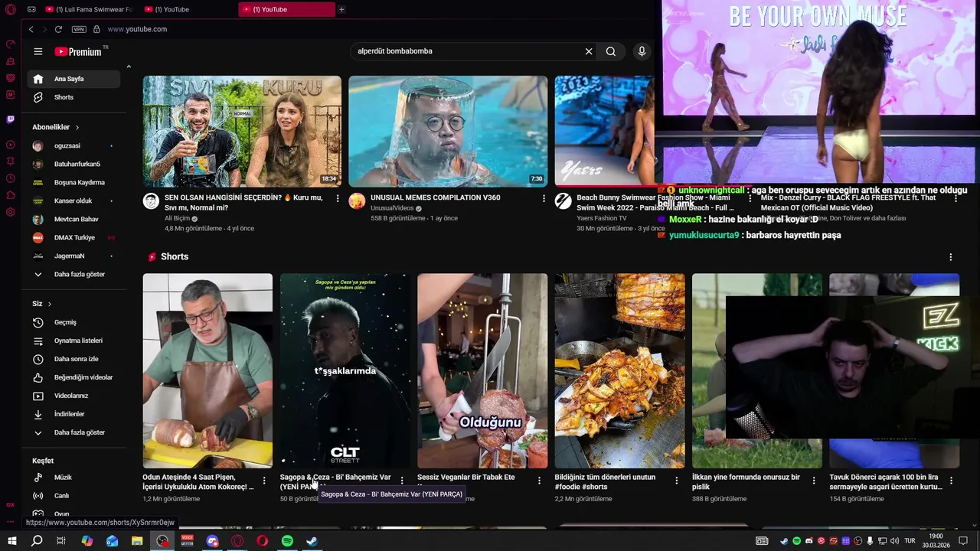Play the Sagopa & Ceza short thumbnail
Viewport: 980px width, 551px height.
[x=345, y=370]
